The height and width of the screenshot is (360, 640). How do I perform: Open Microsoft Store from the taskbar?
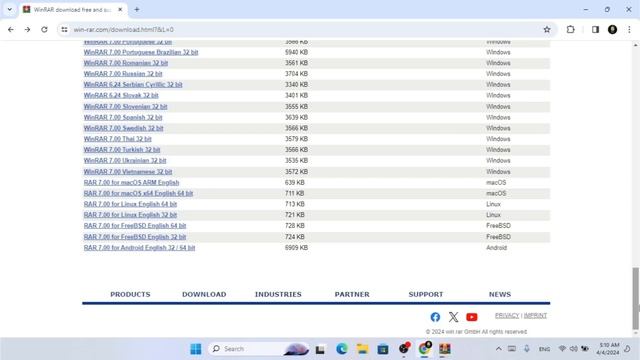coord(383,349)
